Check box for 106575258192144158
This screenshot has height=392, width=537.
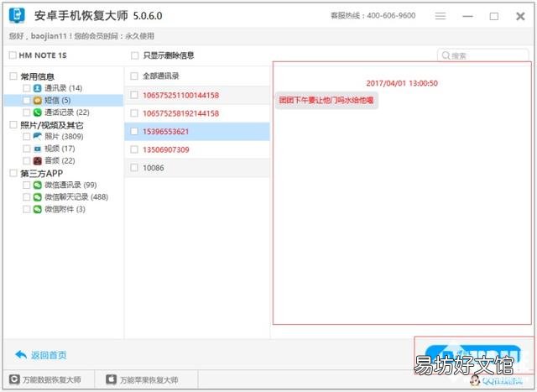[134, 113]
